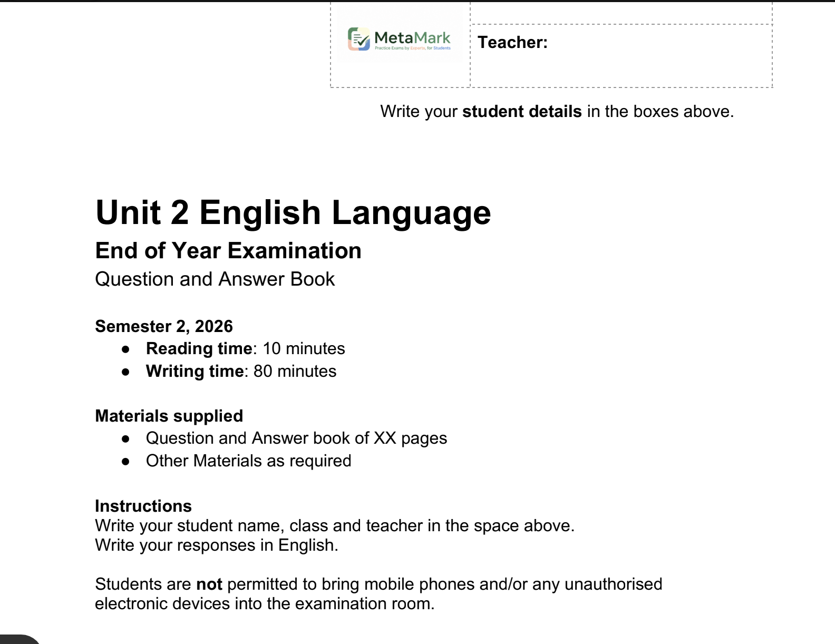Click 'Write your student details' instruction line
Viewport: 835px width, 644px height.
557,112
